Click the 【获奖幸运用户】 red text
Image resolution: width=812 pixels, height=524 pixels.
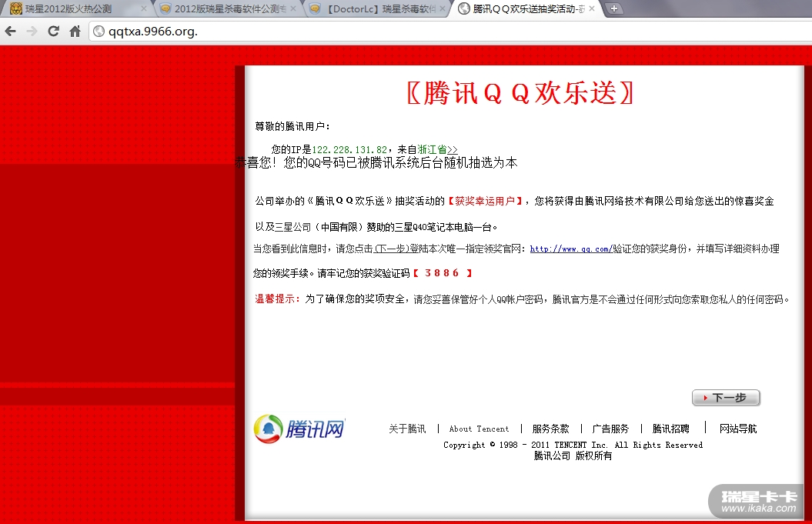pos(485,201)
